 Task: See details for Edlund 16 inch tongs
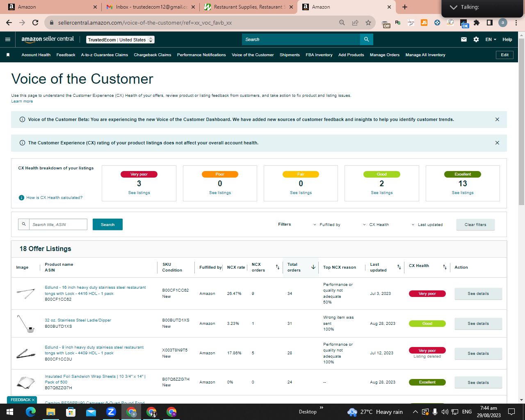pyautogui.click(x=478, y=294)
